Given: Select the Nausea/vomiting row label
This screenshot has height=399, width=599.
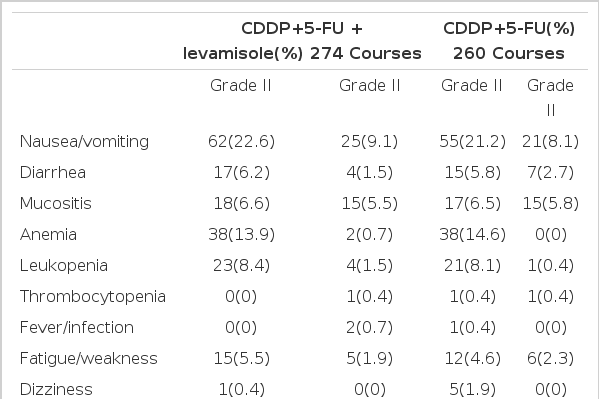Looking at the screenshot, I should point(84,142).
